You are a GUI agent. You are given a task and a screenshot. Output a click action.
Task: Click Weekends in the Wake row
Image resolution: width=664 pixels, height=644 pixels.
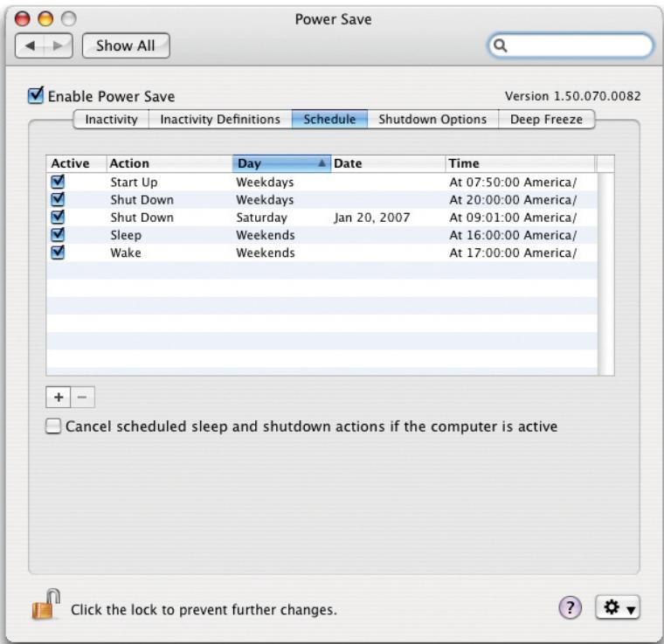click(x=265, y=253)
